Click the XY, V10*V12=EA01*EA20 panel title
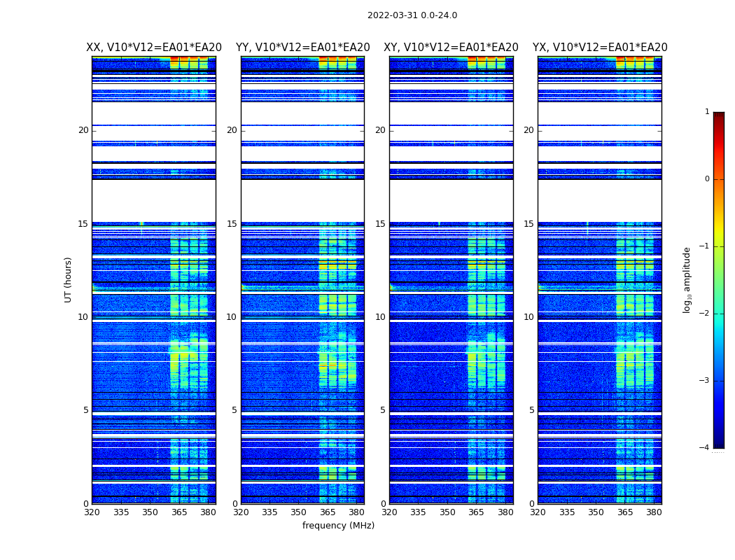 point(451,48)
